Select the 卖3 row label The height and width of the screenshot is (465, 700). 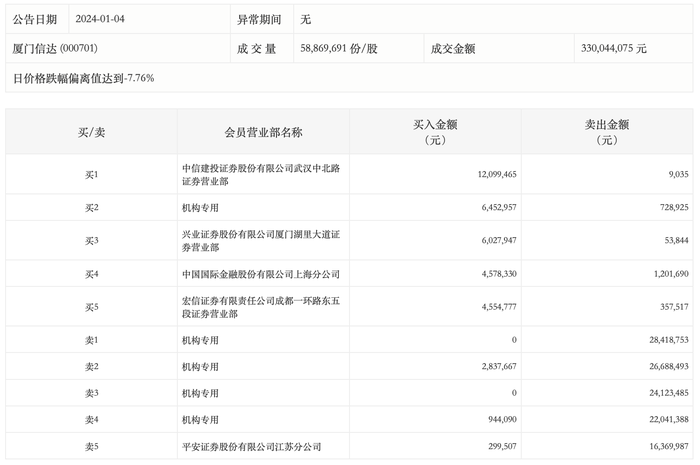pos(91,394)
